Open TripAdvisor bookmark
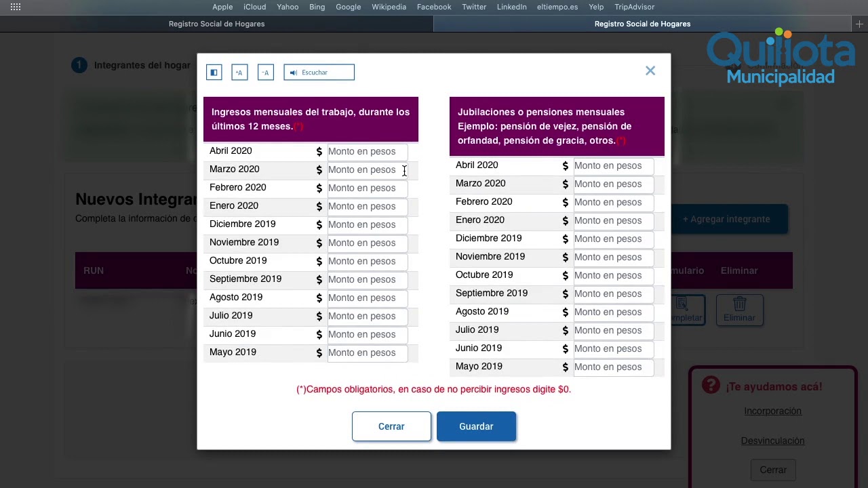This screenshot has width=868, height=488. click(634, 7)
